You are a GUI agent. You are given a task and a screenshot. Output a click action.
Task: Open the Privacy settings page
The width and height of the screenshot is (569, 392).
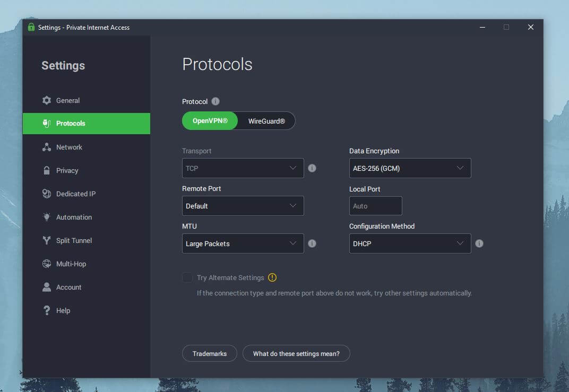pos(87,170)
